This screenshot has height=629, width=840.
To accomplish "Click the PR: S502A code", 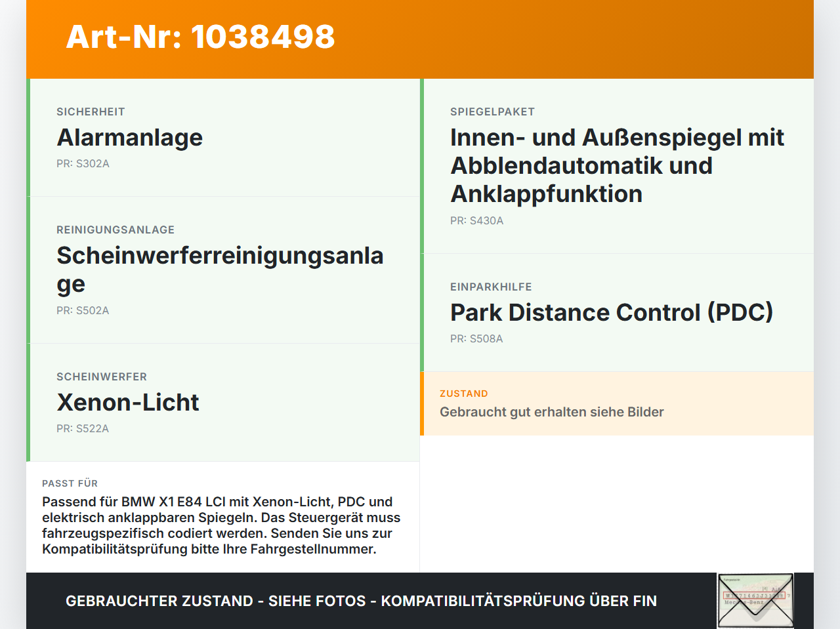I will coord(83,310).
